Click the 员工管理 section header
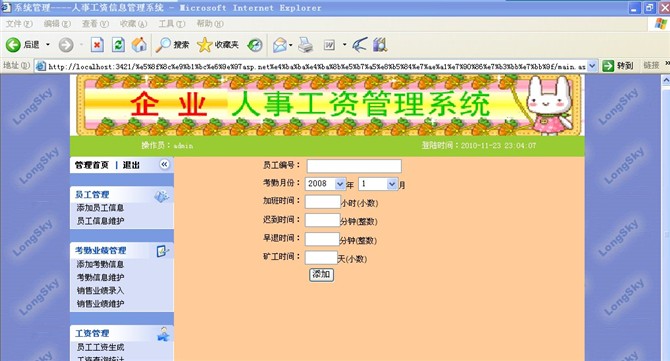Image resolution: width=670 pixels, height=361 pixels. pyautogui.click(x=92, y=195)
